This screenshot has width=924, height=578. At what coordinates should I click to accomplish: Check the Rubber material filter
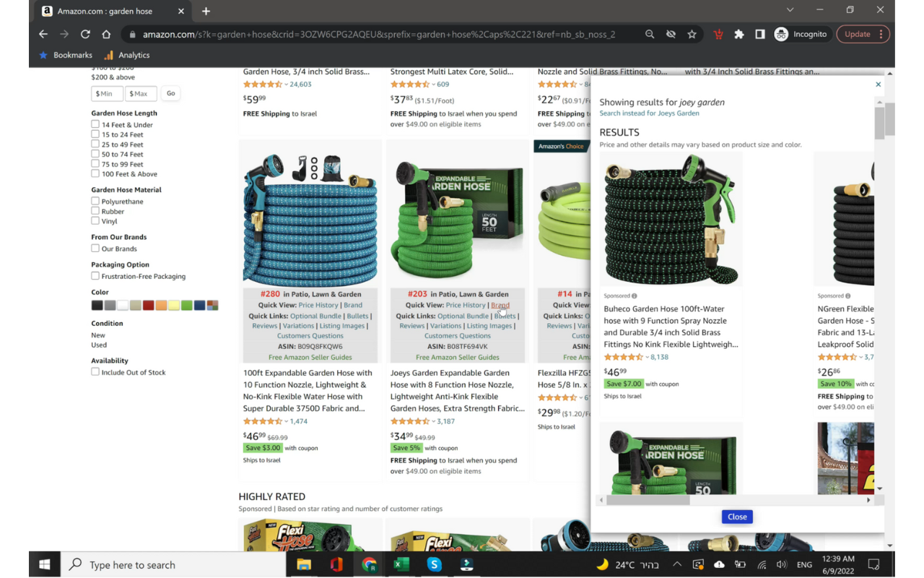pyautogui.click(x=95, y=211)
